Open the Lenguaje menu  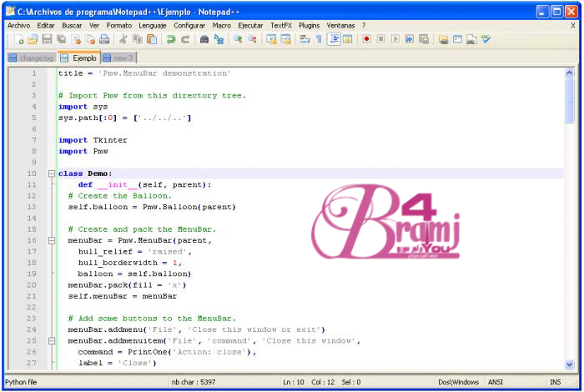[153, 25]
